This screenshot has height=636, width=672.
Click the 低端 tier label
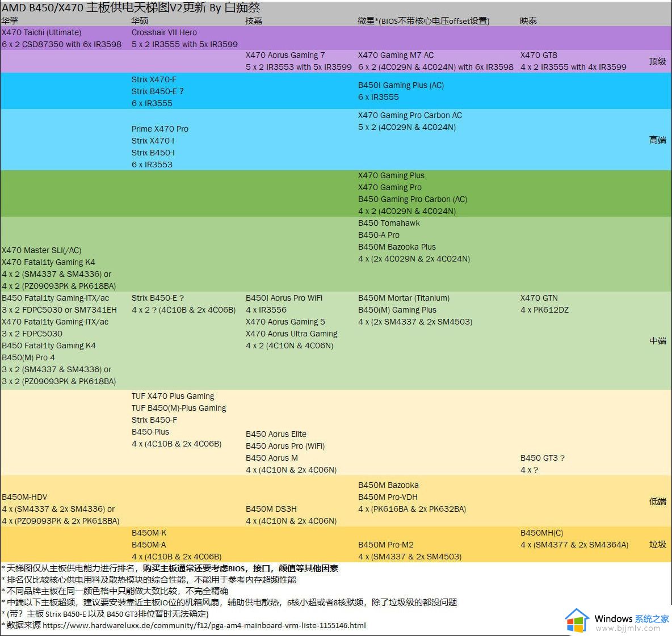click(x=657, y=502)
